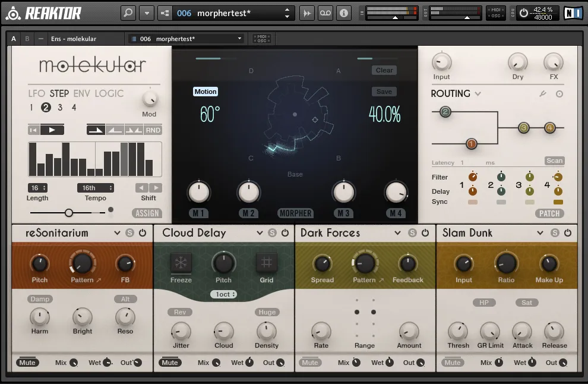Toggle Slam Dunk power
This screenshot has height=384, width=588.
click(x=568, y=233)
